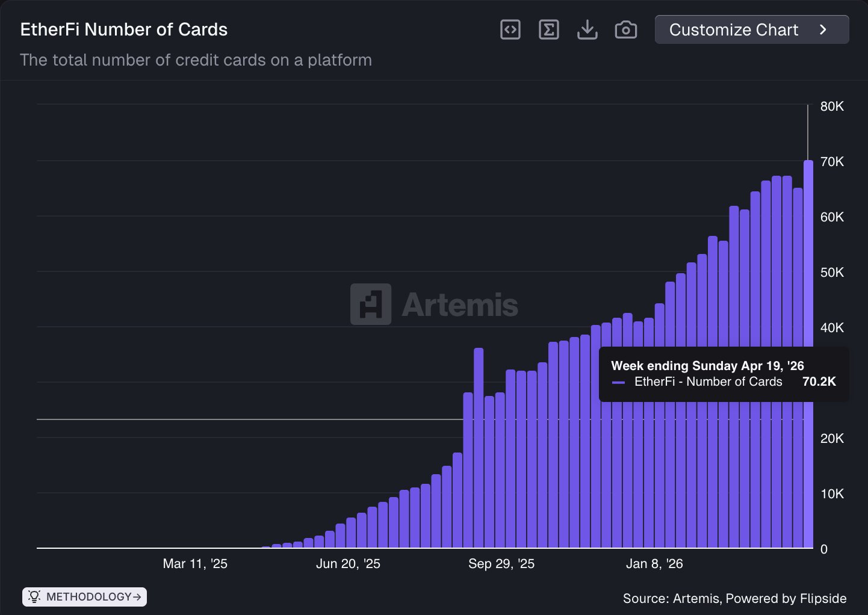Click the EtherFi Number of Cards title
The height and width of the screenshot is (615, 868).
click(x=124, y=29)
